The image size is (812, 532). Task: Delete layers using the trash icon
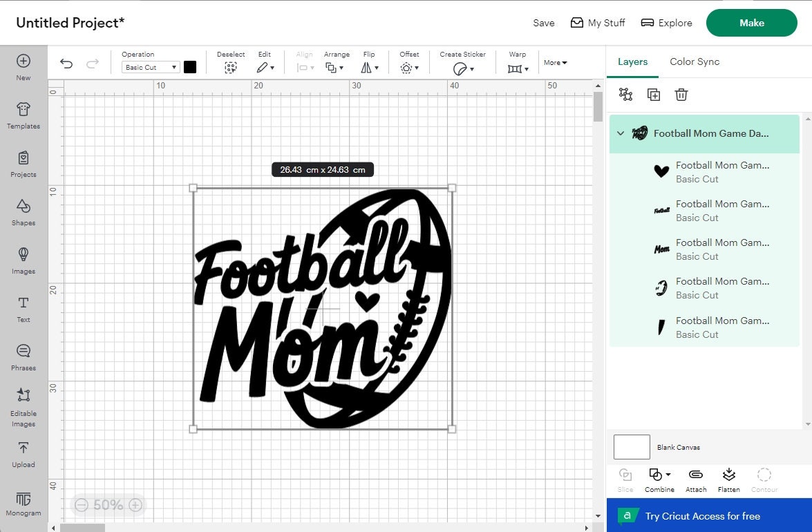[681, 94]
